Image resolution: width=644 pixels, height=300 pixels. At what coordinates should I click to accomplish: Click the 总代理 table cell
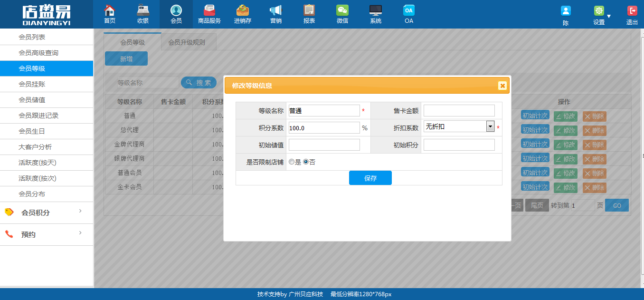pyautogui.click(x=130, y=130)
